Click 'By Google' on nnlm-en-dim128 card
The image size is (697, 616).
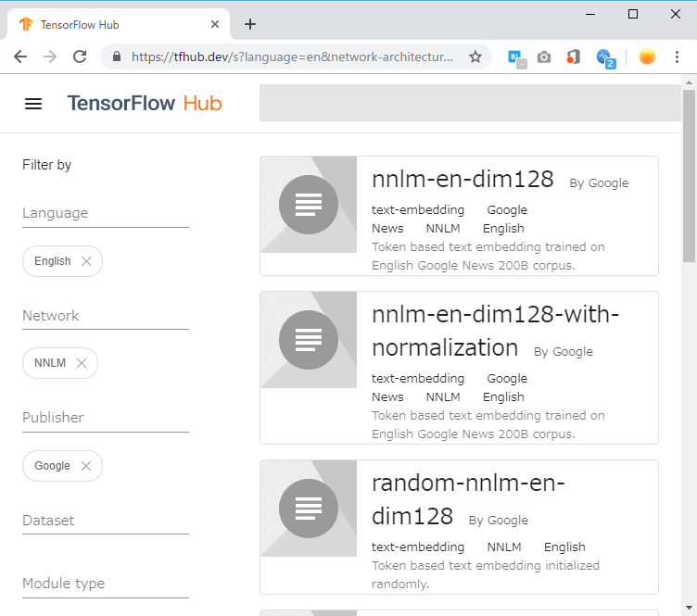(x=599, y=183)
